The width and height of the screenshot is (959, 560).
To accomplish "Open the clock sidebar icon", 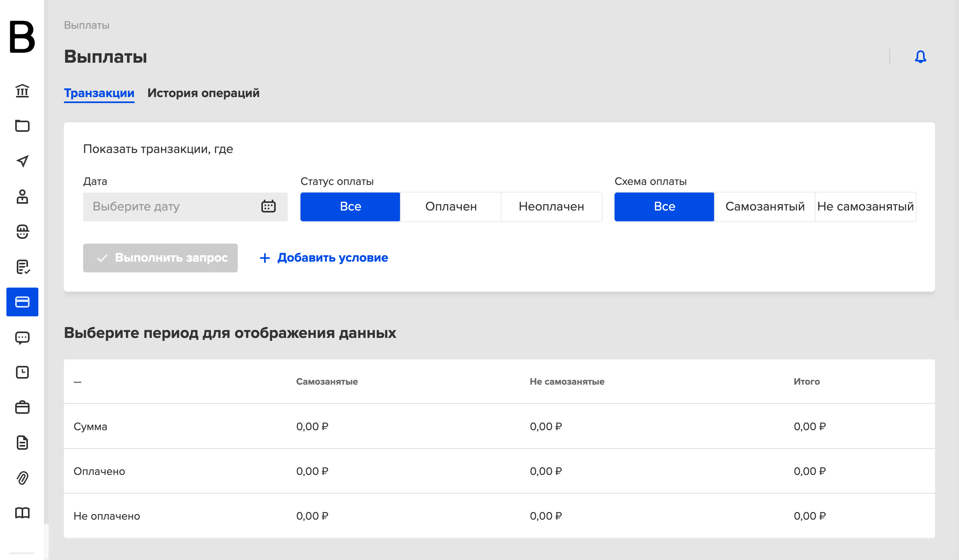I will coord(22,372).
